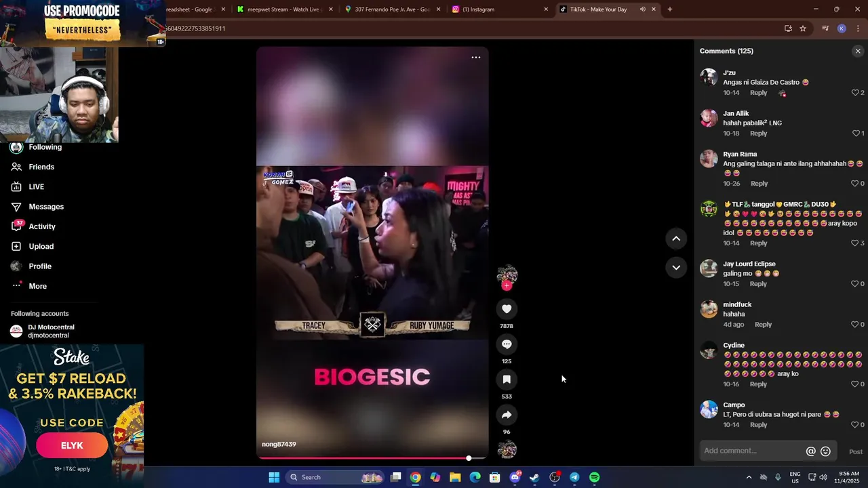The height and width of the screenshot is (488, 868).
Task: Click the ELYK code button on Stake ad
Action: tap(72, 445)
